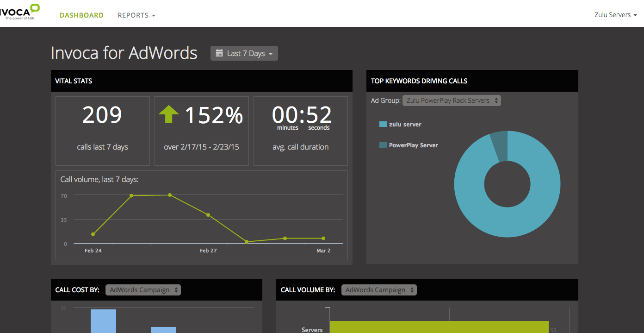Click the 'Call volume, last 7 days:' title
644x333 pixels.
pyautogui.click(x=99, y=179)
